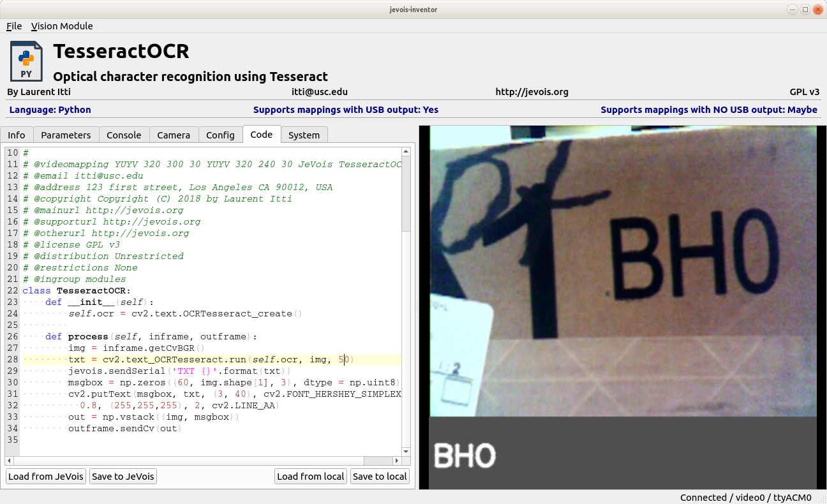Click line 11 @videomapping comment
Screen dimensions: 827x504
pos(212,164)
